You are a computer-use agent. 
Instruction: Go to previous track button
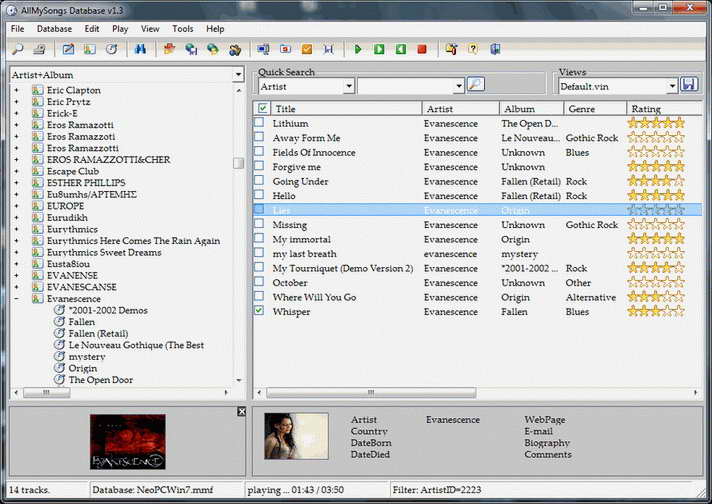coord(400,49)
